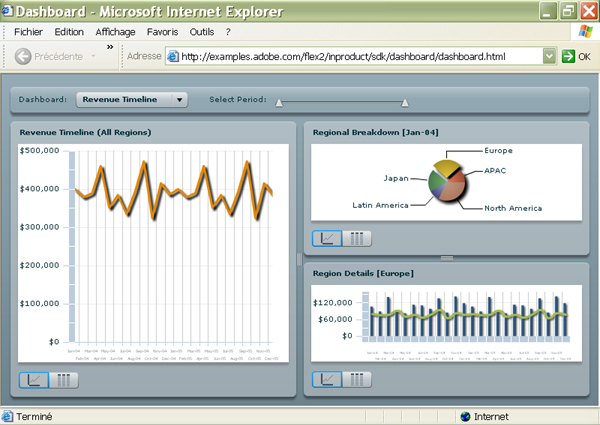600x425 pixels.
Task: Click the address URL field
Action: (x=360, y=56)
